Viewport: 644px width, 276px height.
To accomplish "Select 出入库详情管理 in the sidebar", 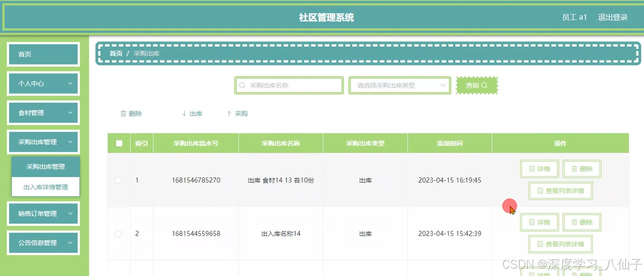I will (45, 186).
